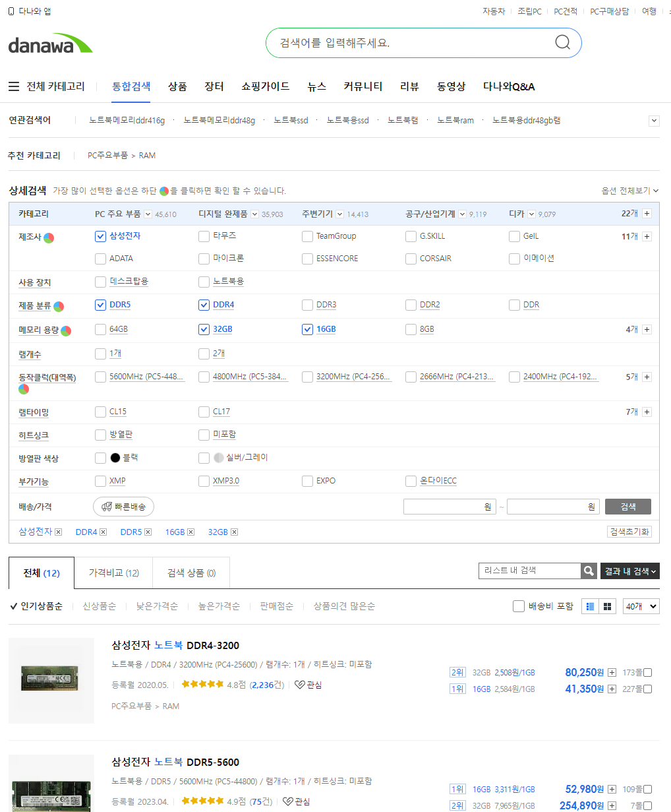Viewport: 671px width, 812px height.
Task: Check the G.SKILL manufacturer checkbox
Action: (x=411, y=236)
